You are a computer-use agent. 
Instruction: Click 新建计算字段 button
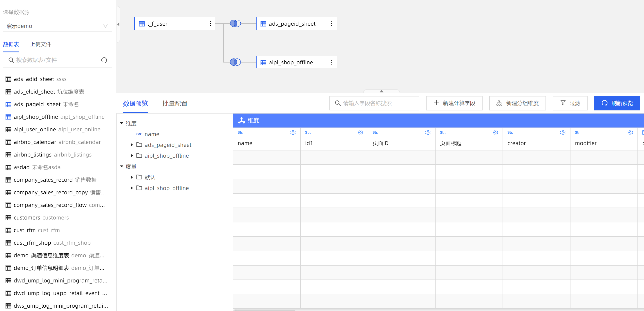pos(454,103)
